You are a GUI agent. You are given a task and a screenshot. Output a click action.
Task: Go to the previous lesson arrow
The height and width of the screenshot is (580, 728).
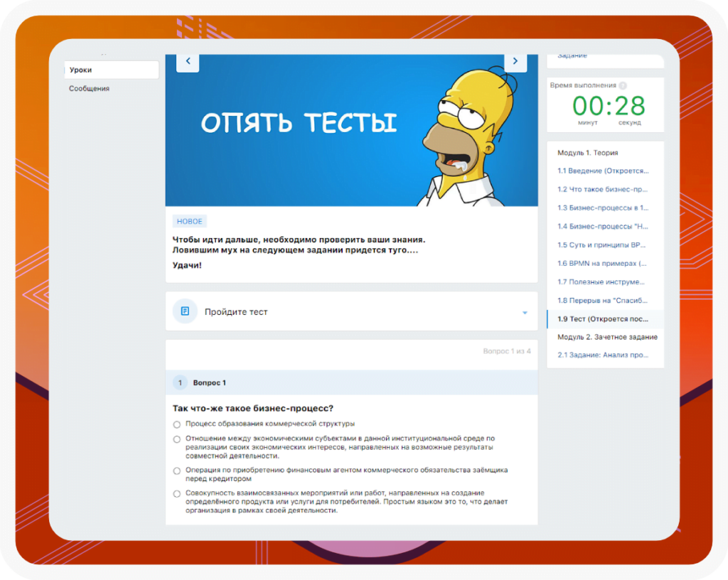coord(188,61)
